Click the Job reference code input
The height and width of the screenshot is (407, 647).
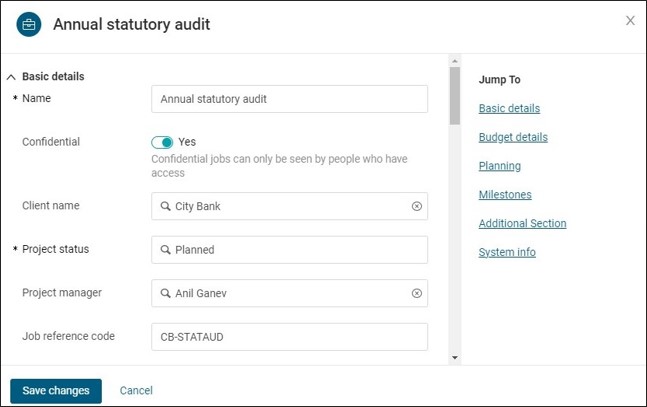(x=289, y=337)
